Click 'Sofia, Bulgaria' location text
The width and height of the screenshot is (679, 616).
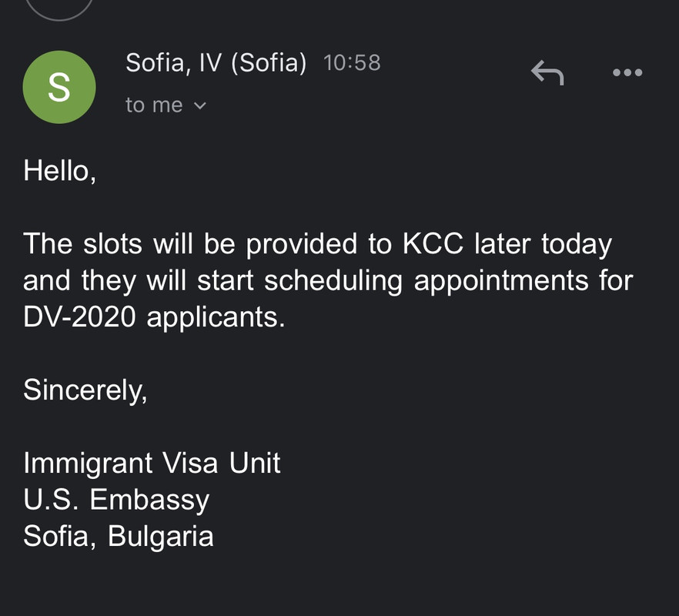coord(118,536)
